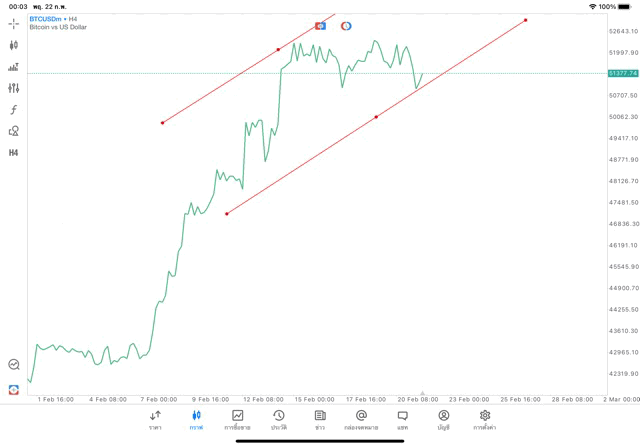Tap the current price label 51377.74
The width and height of the screenshot is (640, 447).
click(622, 73)
